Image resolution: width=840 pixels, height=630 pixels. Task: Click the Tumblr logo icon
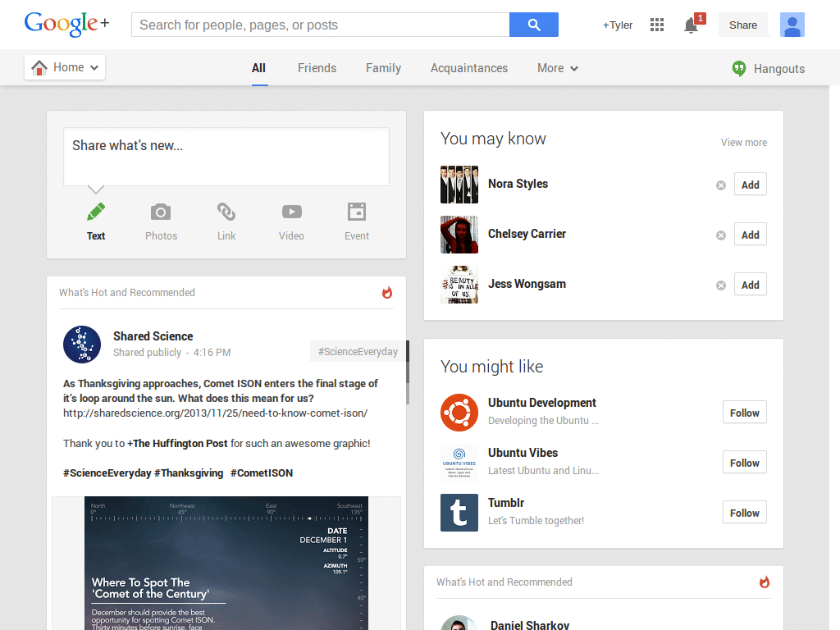459,513
